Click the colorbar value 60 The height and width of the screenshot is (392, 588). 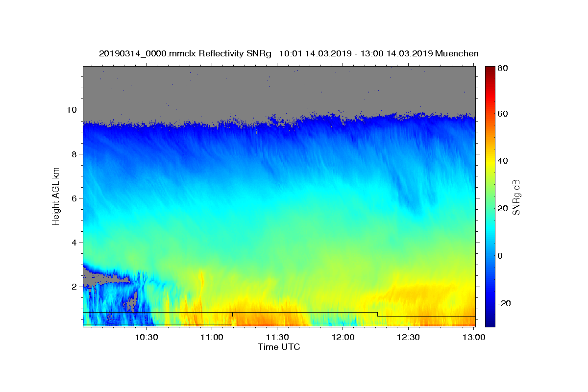point(503,114)
